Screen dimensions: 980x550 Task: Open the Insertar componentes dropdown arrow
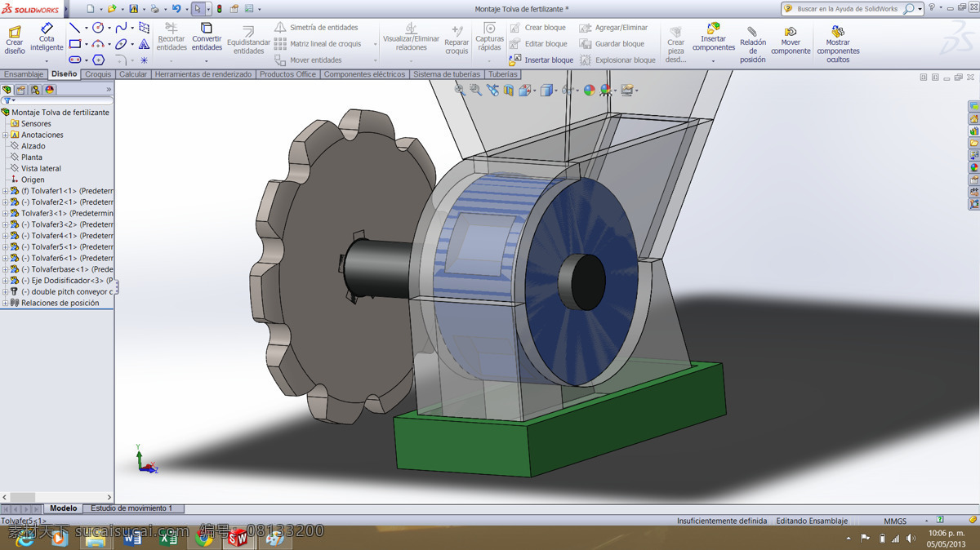click(x=714, y=61)
